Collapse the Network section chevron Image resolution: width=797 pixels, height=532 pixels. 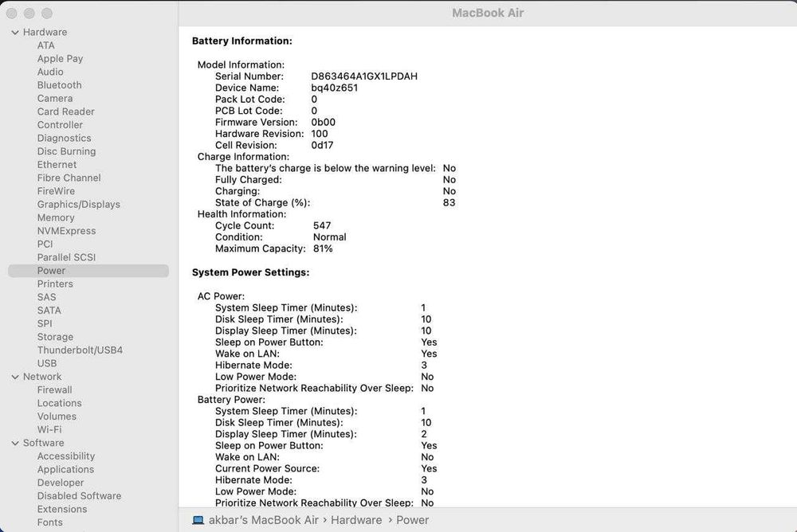(15, 377)
